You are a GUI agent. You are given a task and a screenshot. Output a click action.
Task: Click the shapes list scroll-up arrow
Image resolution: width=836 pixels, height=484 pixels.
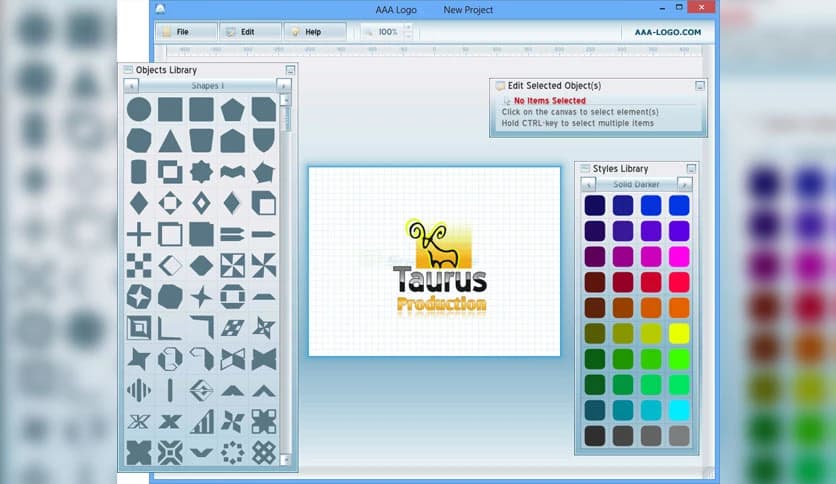tap(285, 100)
